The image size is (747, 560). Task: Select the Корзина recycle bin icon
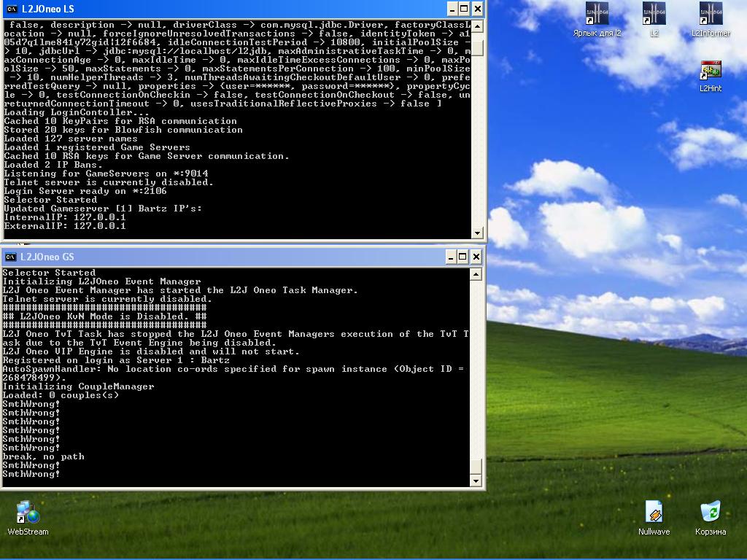tap(711, 518)
